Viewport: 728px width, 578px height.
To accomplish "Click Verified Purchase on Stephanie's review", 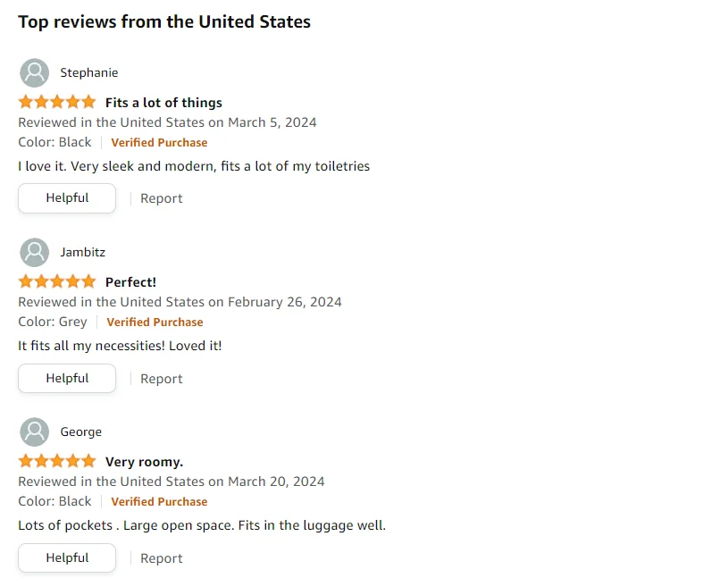I will click(x=159, y=143).
